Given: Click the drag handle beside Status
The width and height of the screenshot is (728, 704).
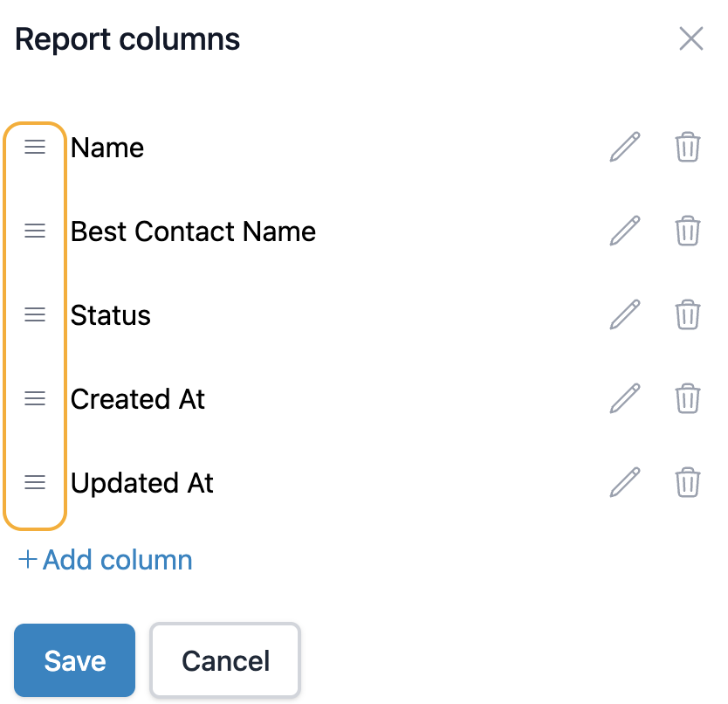Looking at the screenshot, I should [x=35, y=315].
